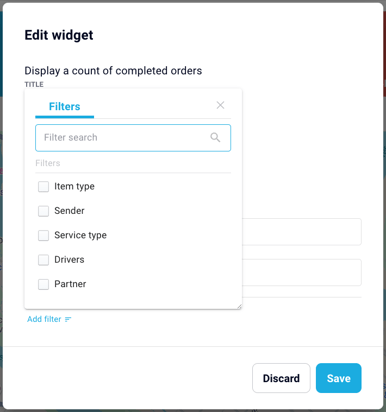Check the Item type checkbox

pyautogui.click(x=43, y=187)
